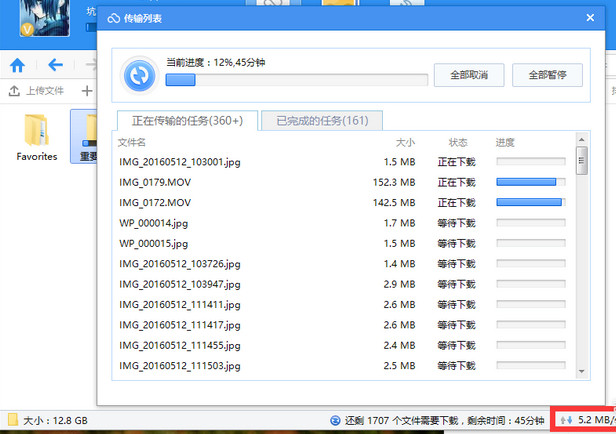Click the folder icon beside 大小: 12.8 GB
This screenshot has height=434, width=616.
click(13, 420)
